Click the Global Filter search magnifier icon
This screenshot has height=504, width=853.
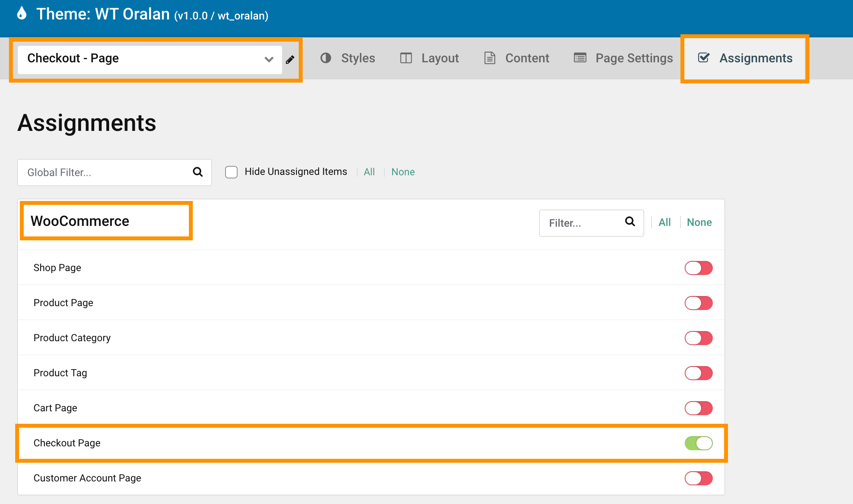[x=198, y=172]
